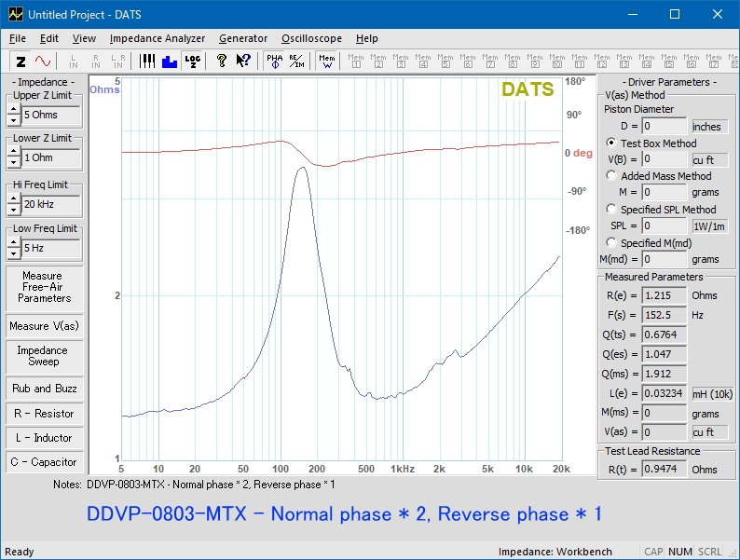Open the Help menu

[x=366, y=39]
